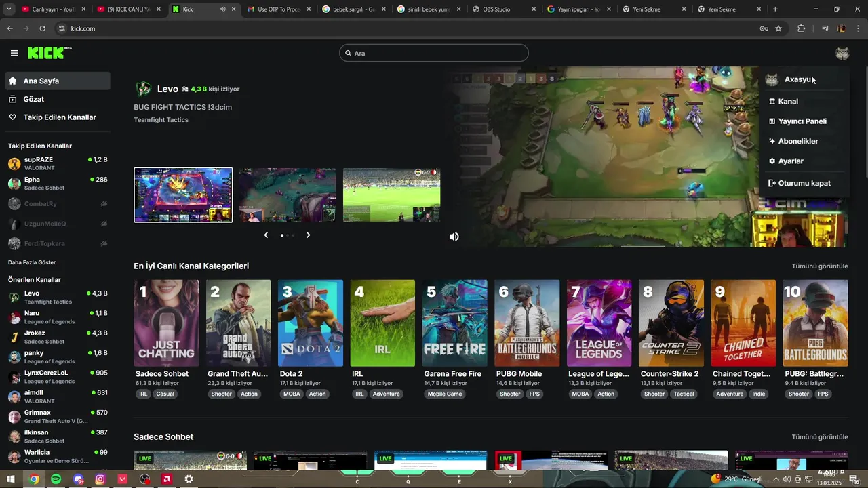Open the user avatar menu top right
Screen dimensions: 868x488
[x=842, y=53]
